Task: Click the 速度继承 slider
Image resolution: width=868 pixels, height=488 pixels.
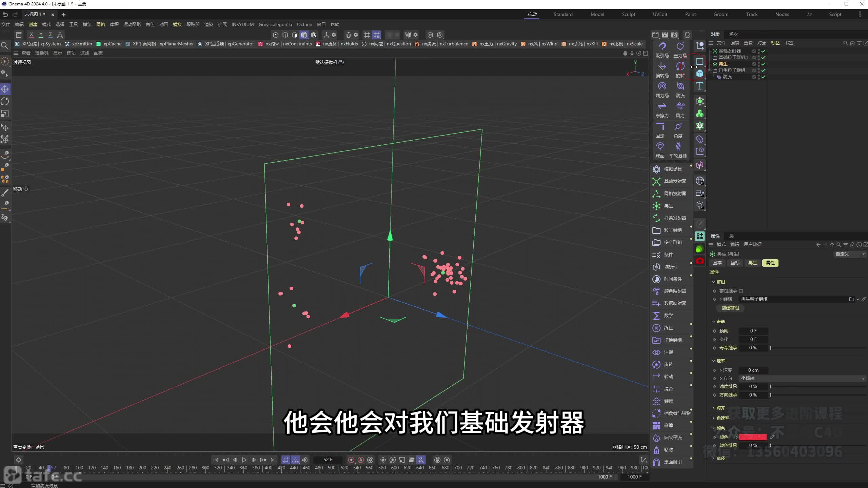Action: pos(818,387)
